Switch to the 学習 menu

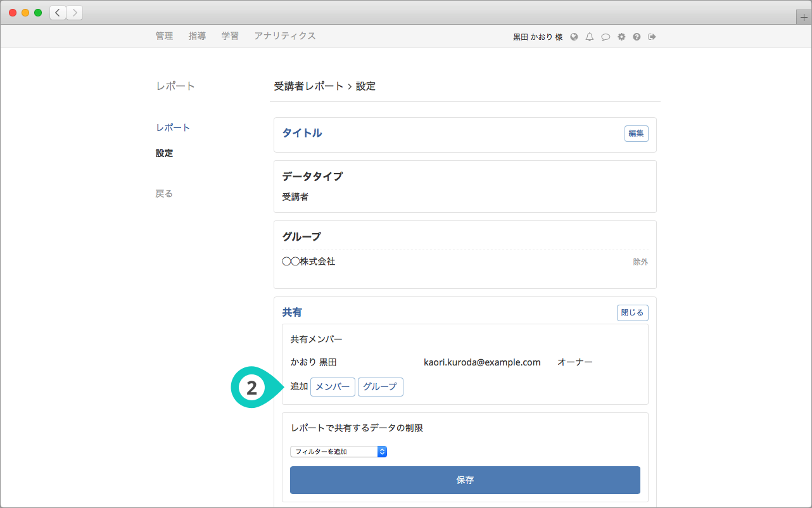[230, 36]
